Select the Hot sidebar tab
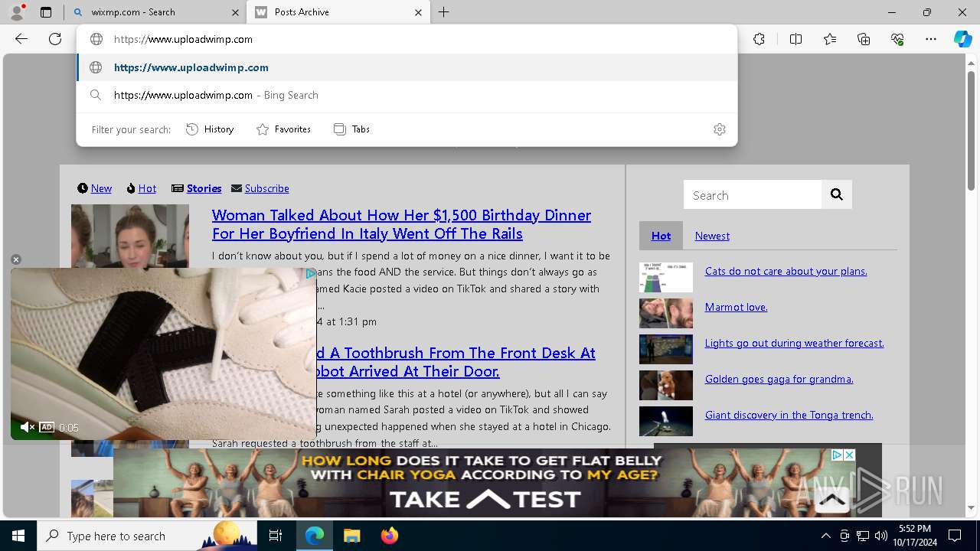 click(661, 236)
